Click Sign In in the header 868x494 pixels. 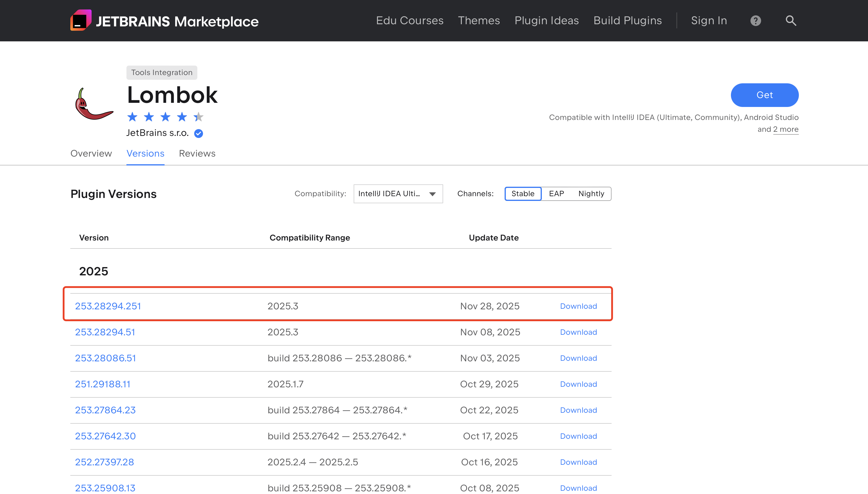(709, 21)
